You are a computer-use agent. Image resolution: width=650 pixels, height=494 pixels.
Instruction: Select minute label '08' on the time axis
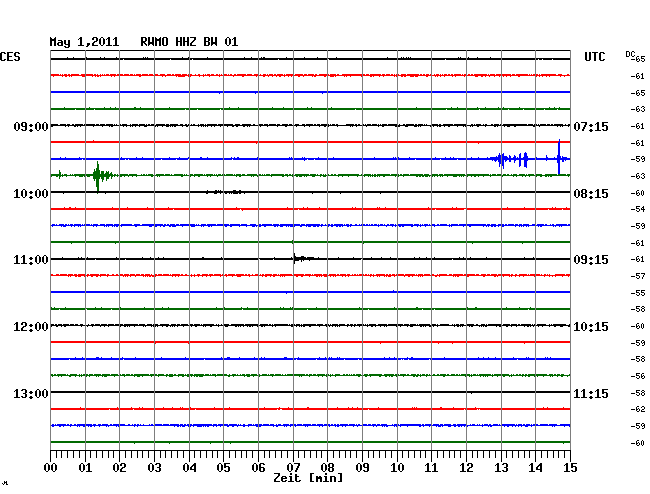[327, 467]
